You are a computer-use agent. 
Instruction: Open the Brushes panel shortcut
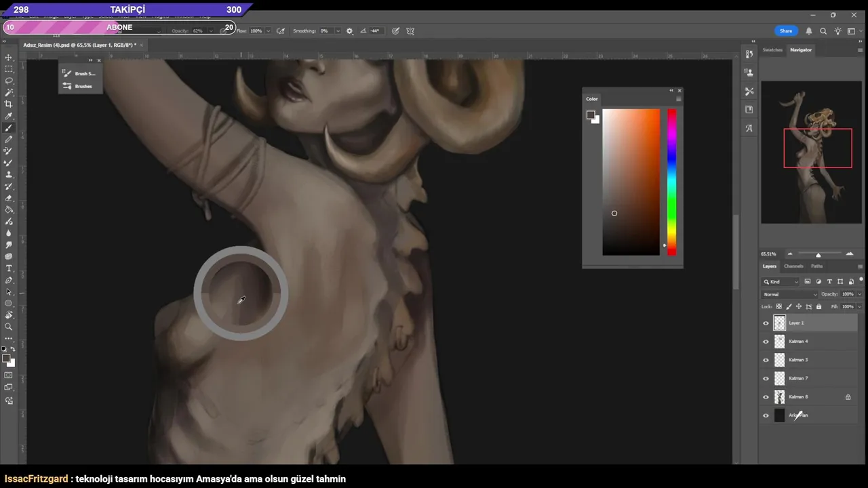click(80, 86)
